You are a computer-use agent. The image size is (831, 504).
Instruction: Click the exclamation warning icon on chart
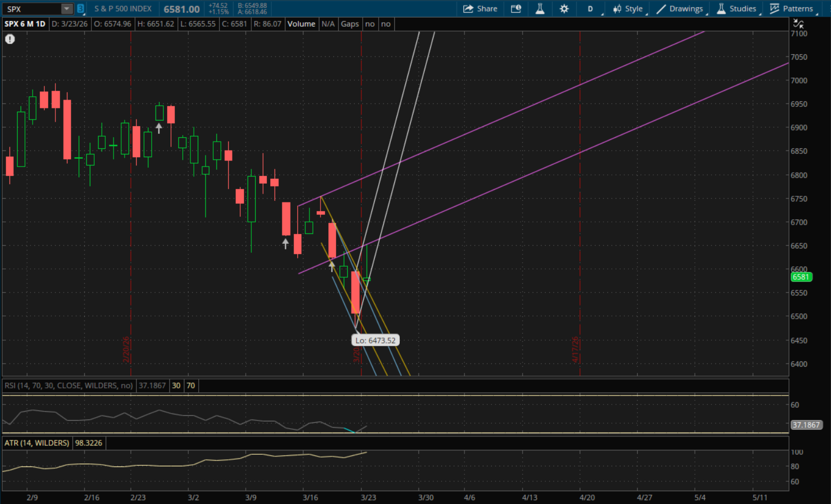pos(10,39)
